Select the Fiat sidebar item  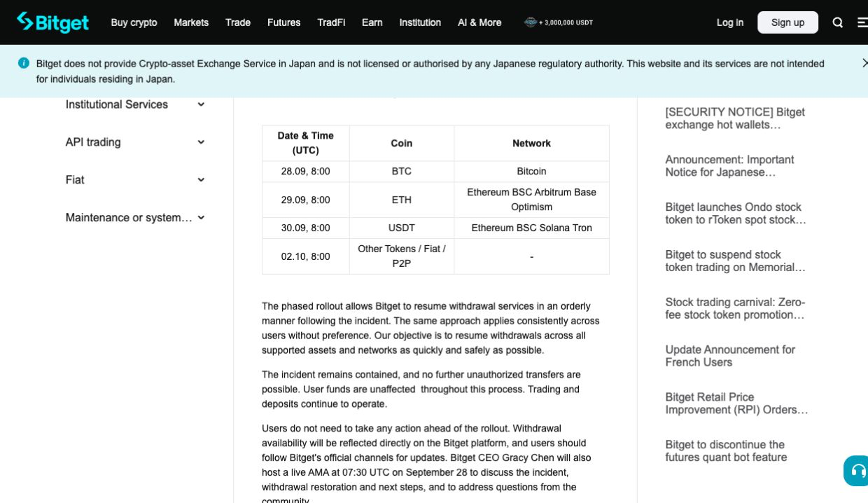75,180
